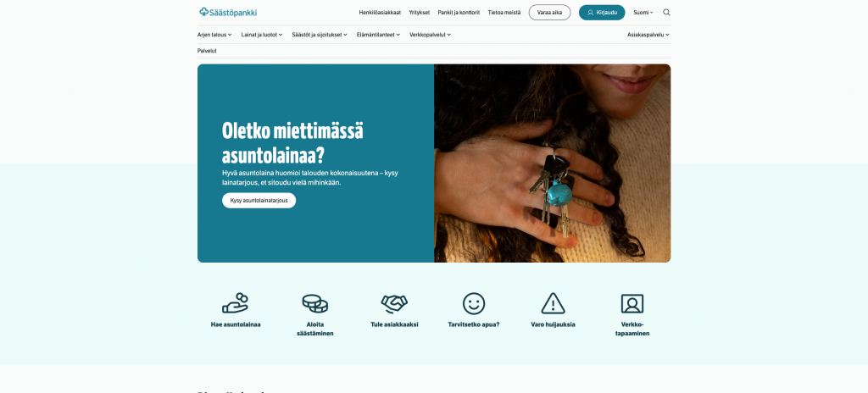Click the Hae asuntolainaa hand-with-coins icon
Image resolution: width=868 pixels, height=393 pixels.
pos(236,303)
